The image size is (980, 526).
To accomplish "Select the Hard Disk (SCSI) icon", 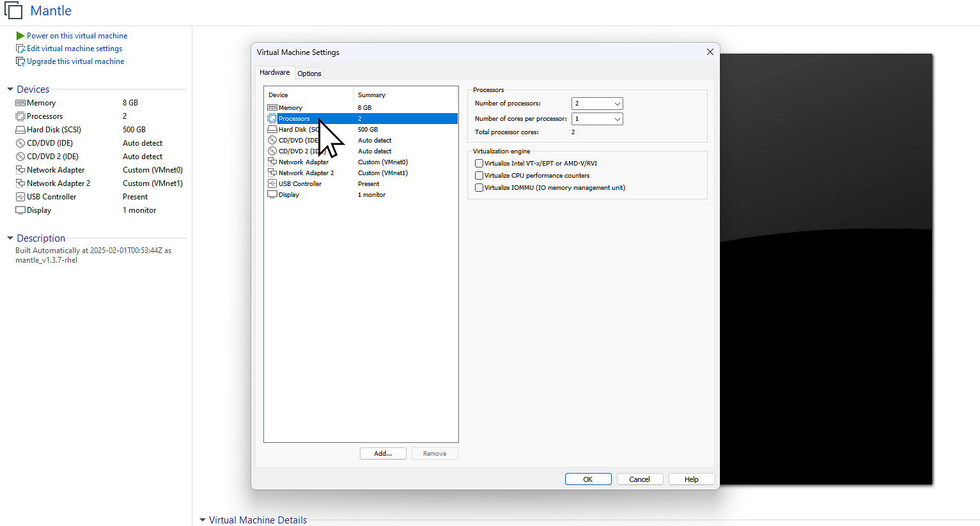I will point(21,129).
